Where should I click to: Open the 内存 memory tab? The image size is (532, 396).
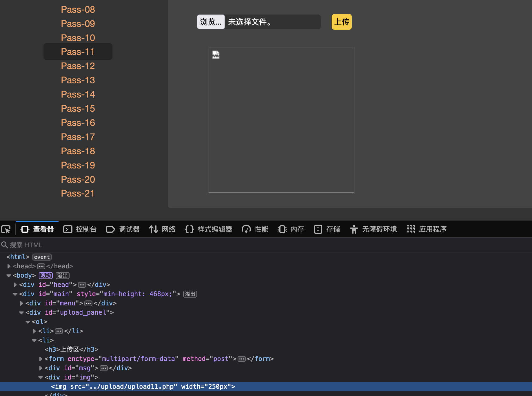(x=291, y=229)
